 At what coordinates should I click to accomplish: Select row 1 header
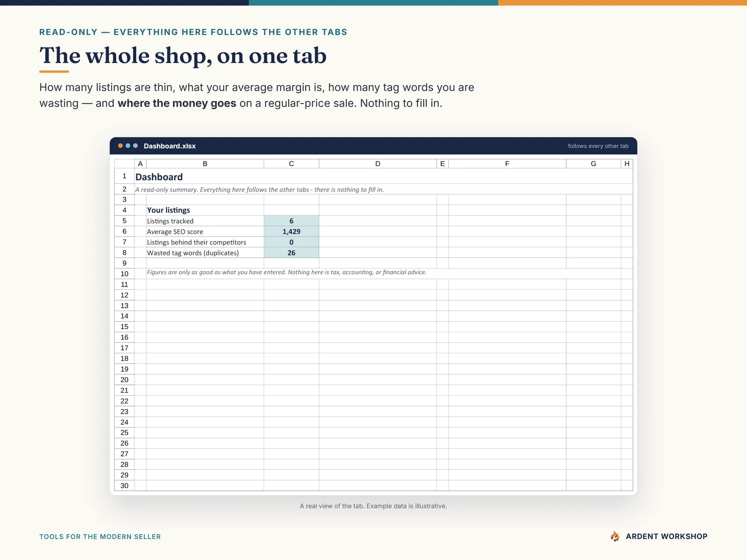[x=124, y=176]
